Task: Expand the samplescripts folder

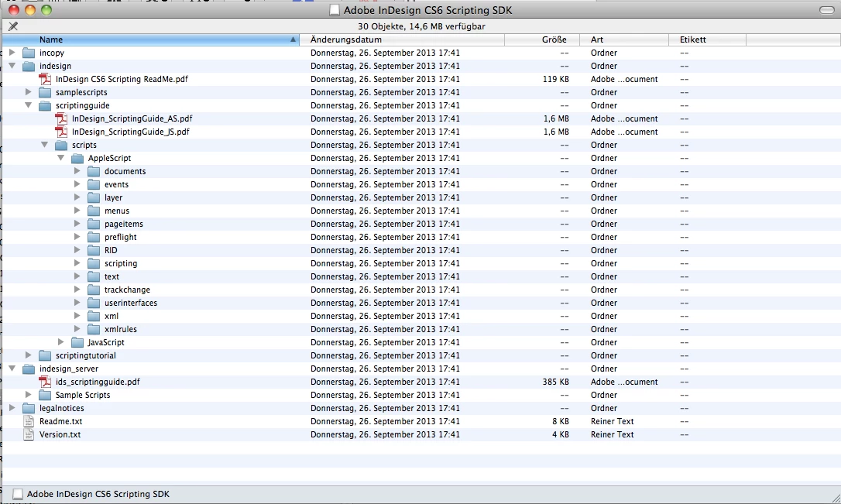Action: 29,92
